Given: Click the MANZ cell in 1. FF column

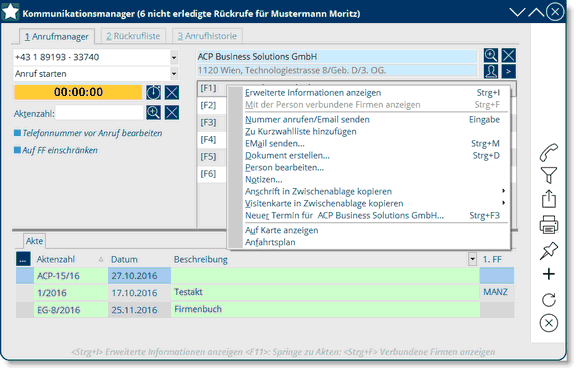Looking at the screenshot, I should [x=497, y=292].
